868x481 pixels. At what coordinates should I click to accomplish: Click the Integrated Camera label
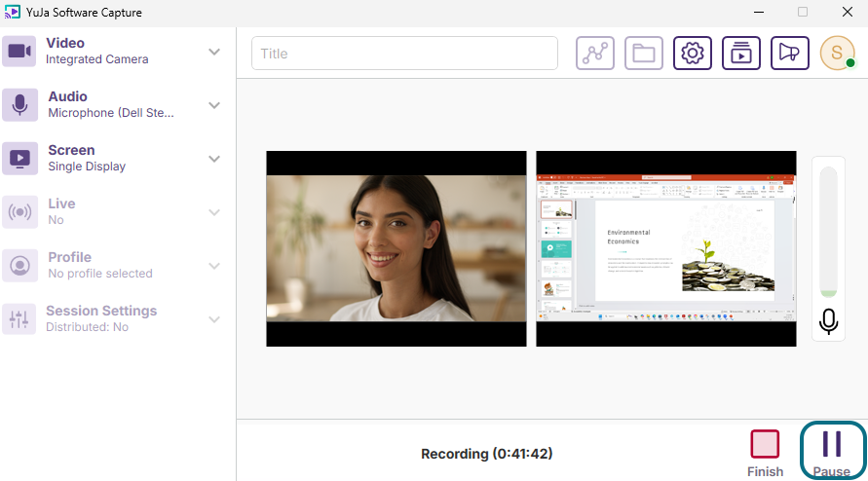point(96,59)
